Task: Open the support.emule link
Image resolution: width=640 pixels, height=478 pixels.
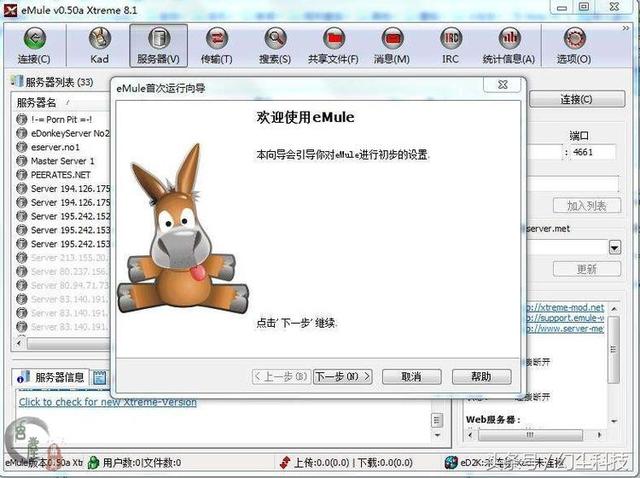Action: 565,318
